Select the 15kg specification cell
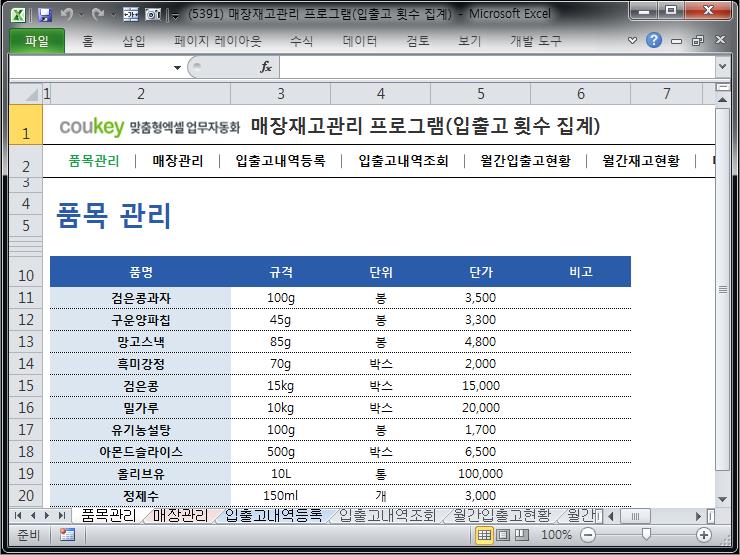The height and width of the screenshot is (555, 740). coord(281,386)
